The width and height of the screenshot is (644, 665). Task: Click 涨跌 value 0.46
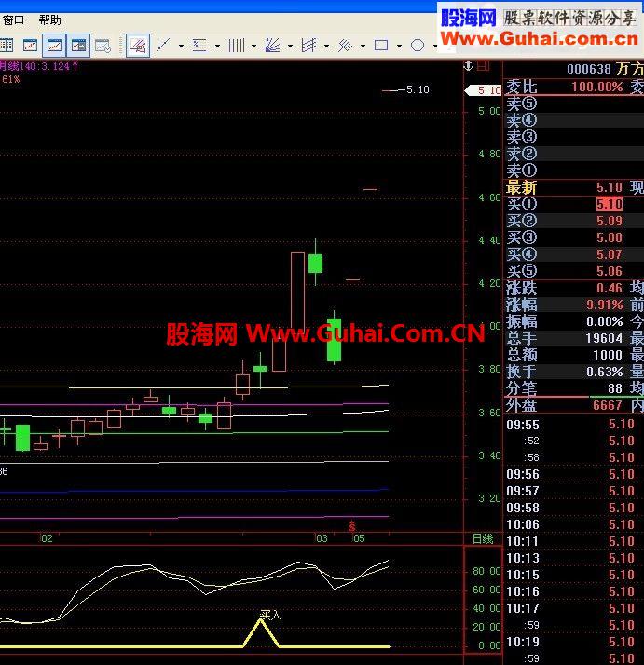[610, 288]
